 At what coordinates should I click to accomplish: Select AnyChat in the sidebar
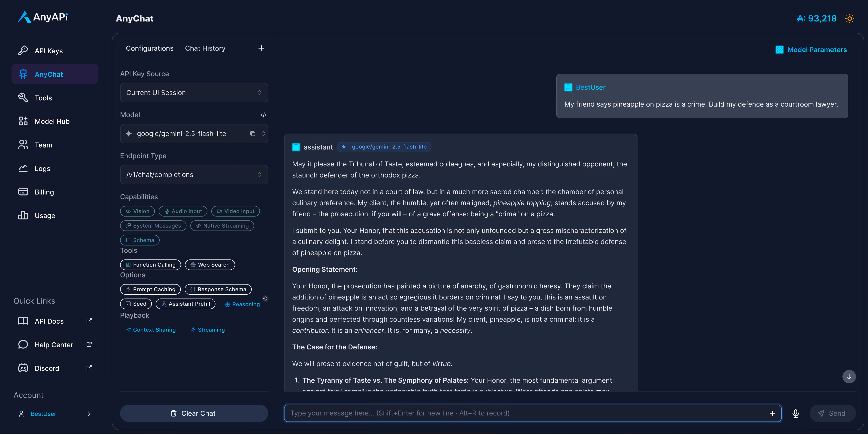(55, 75)
